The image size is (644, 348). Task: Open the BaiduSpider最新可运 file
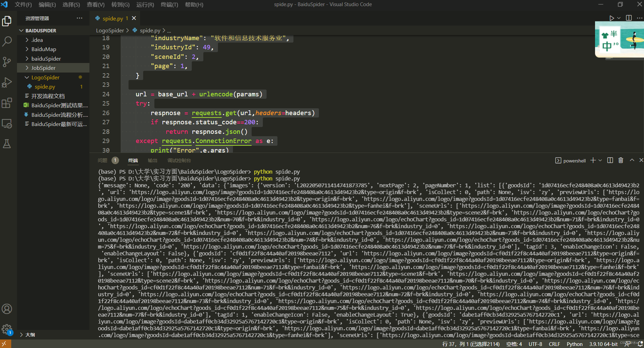point(53,124)
